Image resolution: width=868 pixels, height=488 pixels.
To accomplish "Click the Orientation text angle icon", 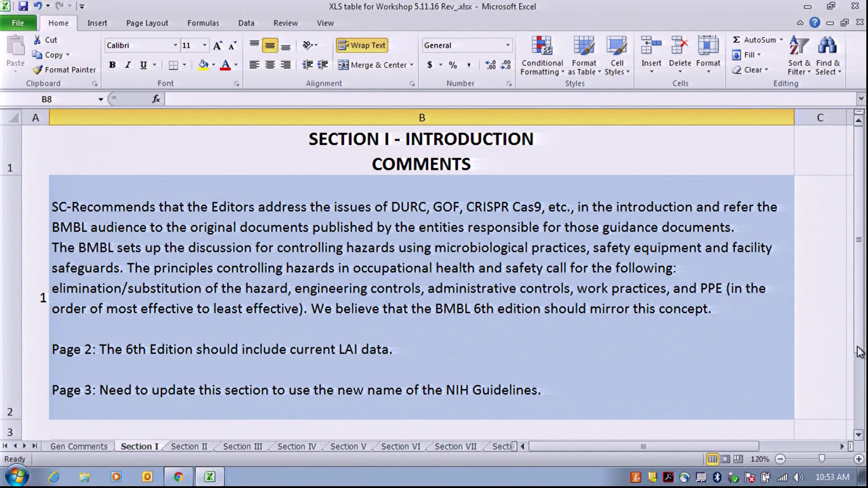I will pyautogui.click(x=308, y=45).
